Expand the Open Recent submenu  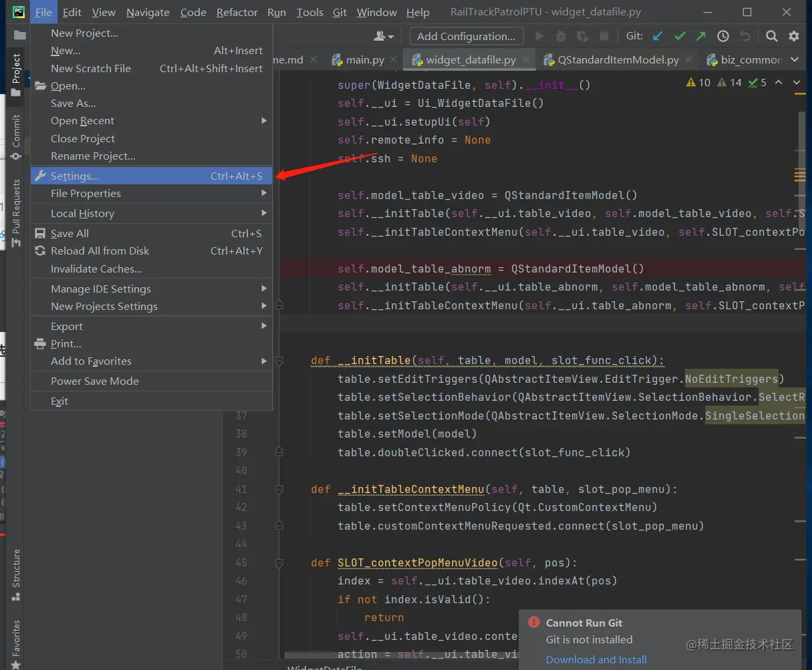(264, 121)
